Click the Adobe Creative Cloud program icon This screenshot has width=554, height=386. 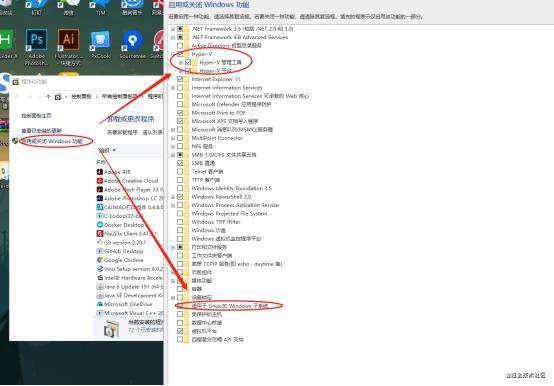tap(100, 180)
